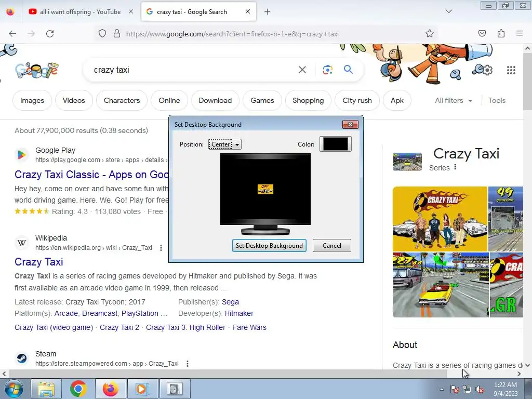
Task: Open the list all tabs chevron
Action: coord(448,11)
